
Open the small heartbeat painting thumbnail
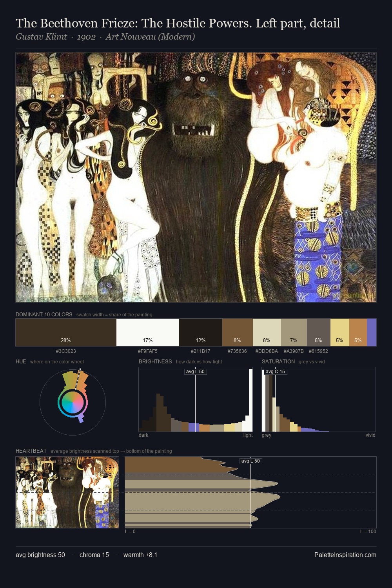pos(67,492)
